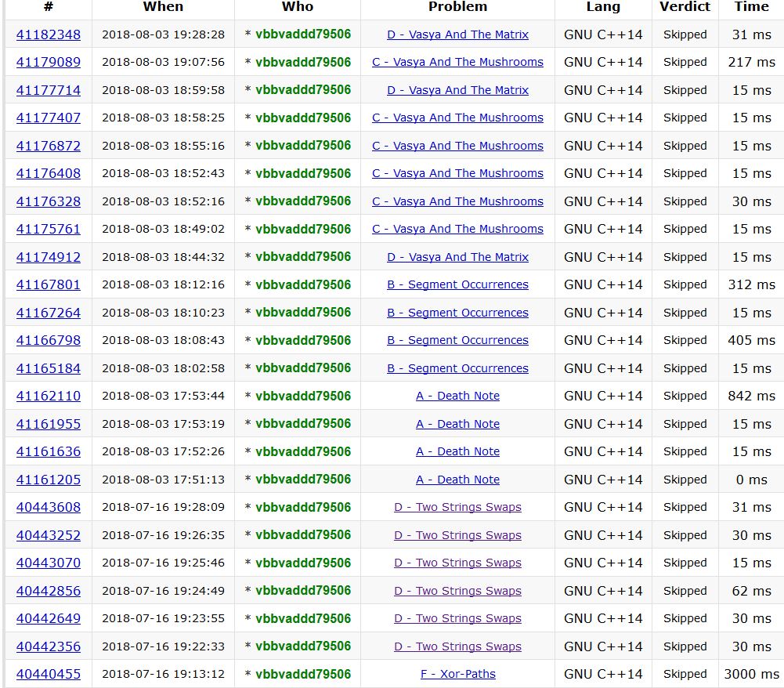Open submission 40443070
Screen dimensions: 784x688
(x=49, y=563)
